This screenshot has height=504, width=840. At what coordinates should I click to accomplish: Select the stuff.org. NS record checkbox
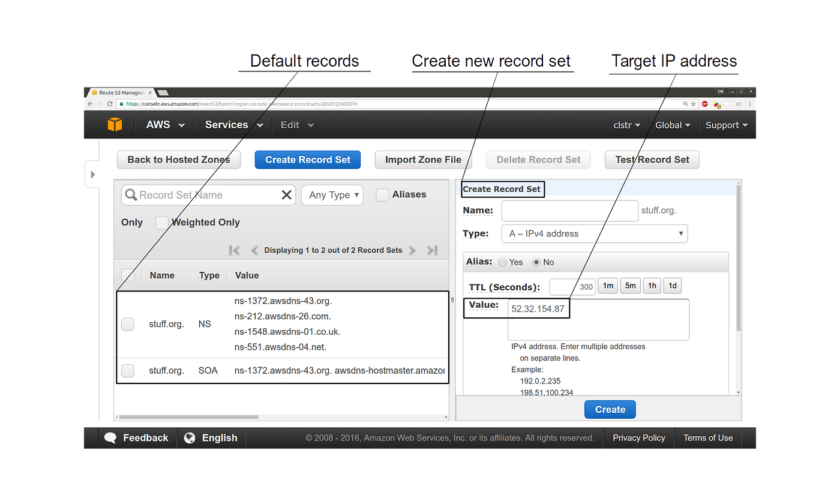coord(128,324)
